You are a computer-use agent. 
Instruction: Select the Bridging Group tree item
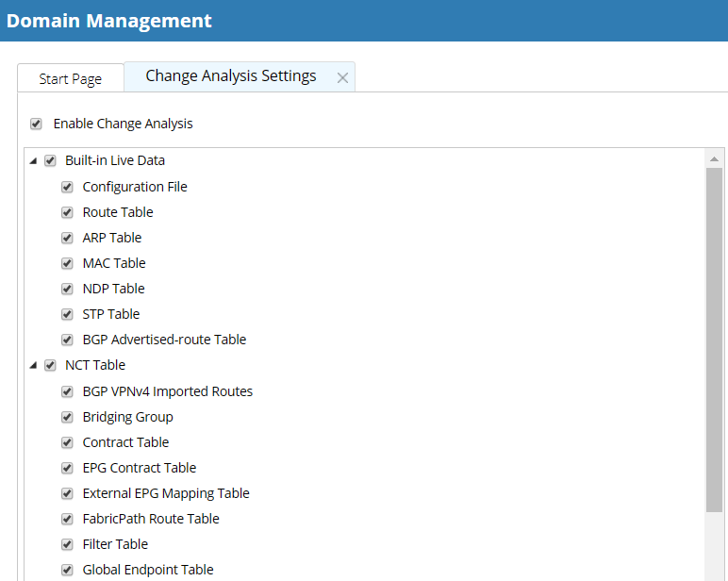coord(127,417)
